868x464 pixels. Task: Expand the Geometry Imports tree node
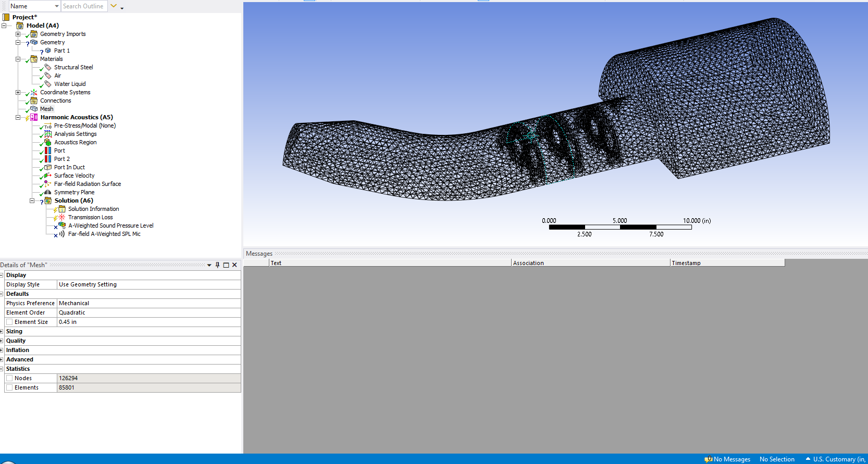18,34
